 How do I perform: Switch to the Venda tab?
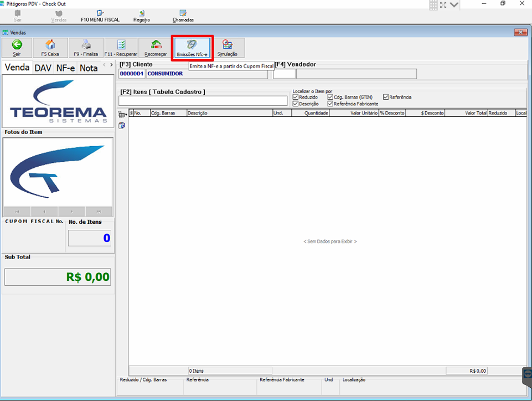point(17,67)
